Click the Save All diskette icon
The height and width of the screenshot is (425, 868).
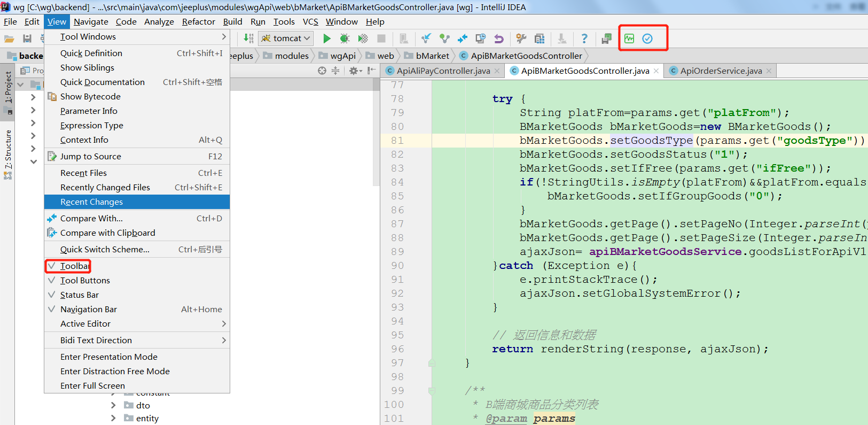click(27, 38)
